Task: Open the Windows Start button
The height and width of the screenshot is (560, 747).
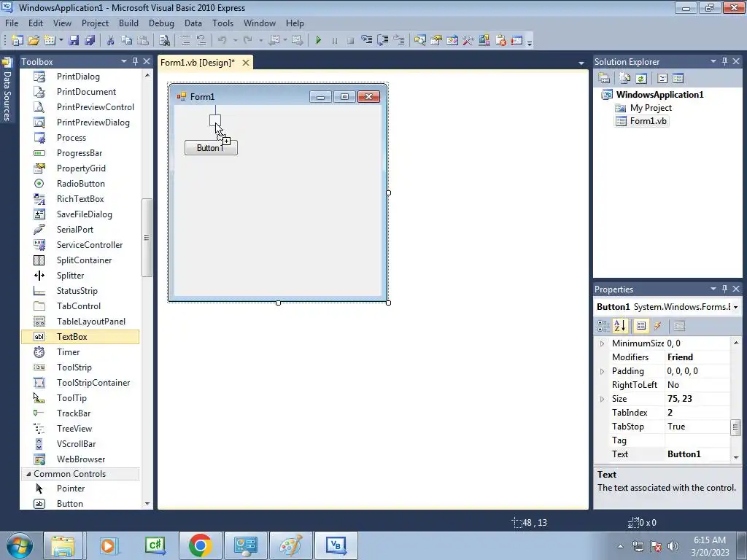Action: (19, 545)
